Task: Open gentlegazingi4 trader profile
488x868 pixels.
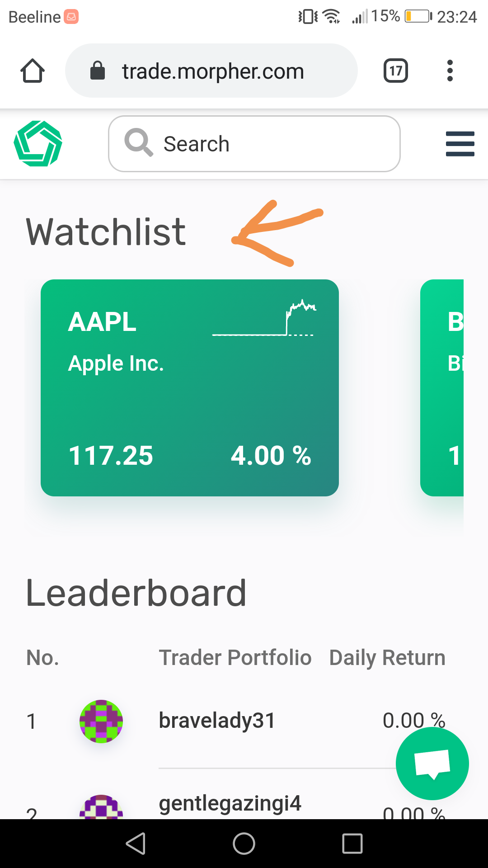Action: (230, 804)
